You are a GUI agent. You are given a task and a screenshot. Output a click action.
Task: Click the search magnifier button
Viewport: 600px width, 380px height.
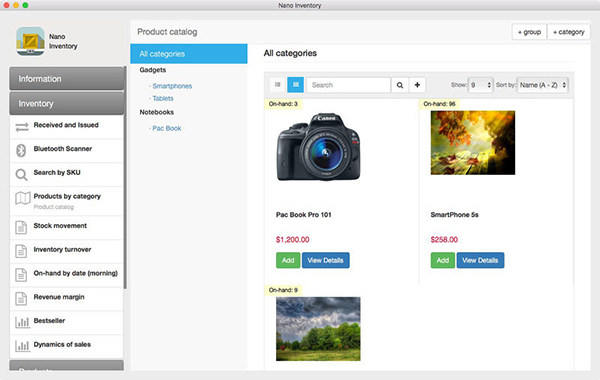pos(400,85)
